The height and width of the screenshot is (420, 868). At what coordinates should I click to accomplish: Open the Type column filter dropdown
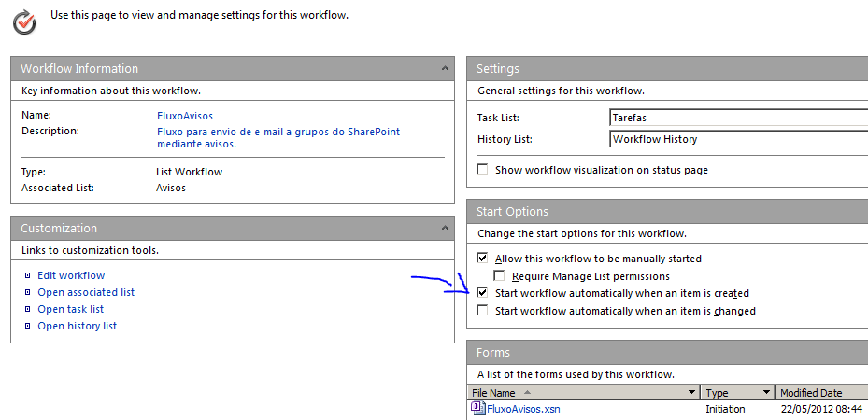(767, 393)
